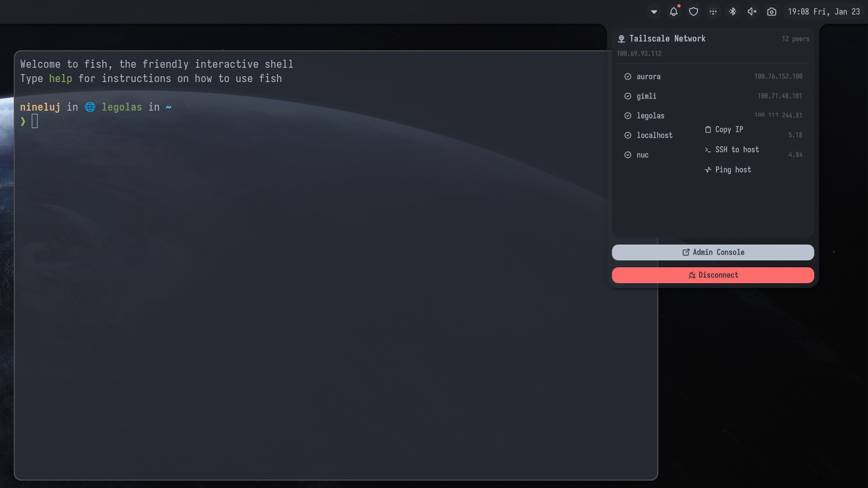Click the own IP 100.69.93.112

pos(639,54)
